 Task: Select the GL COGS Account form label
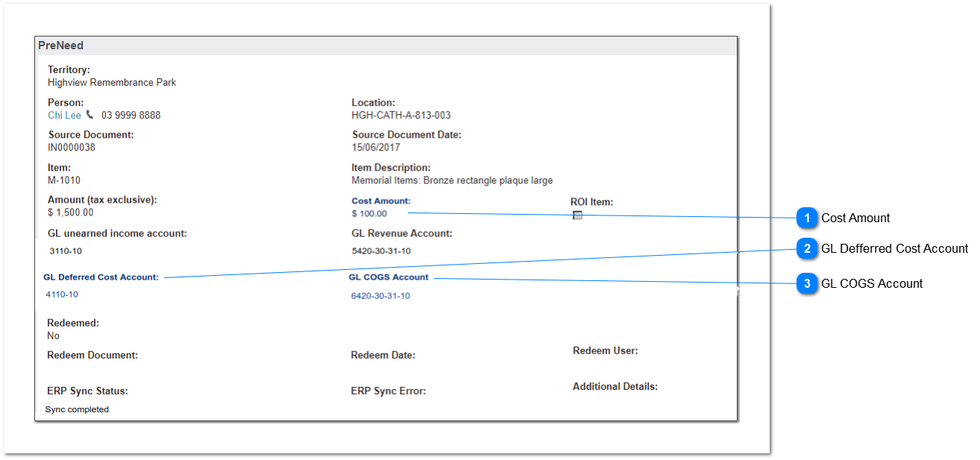(x=389, y=277)
